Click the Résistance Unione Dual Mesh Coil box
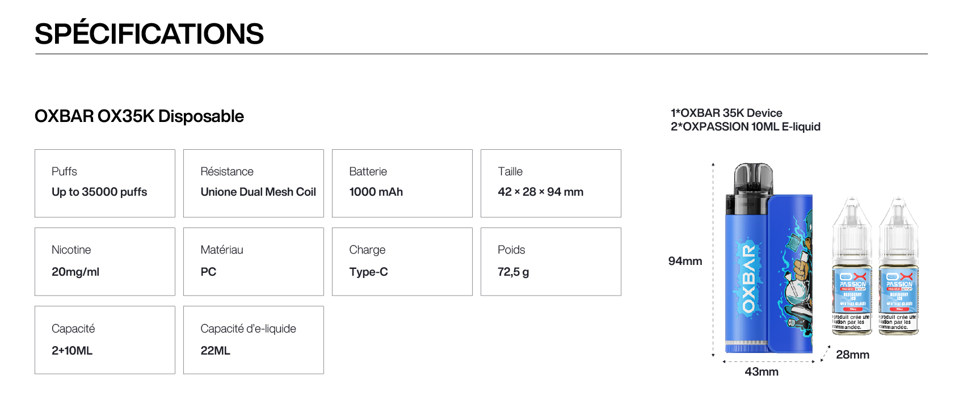Image resolution: width=980 pixels, height=396 pixels. click(x=254, y=183)
